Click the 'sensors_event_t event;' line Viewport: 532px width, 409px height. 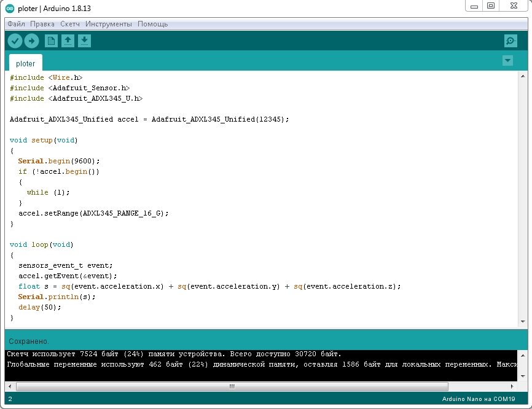(66, 265)
